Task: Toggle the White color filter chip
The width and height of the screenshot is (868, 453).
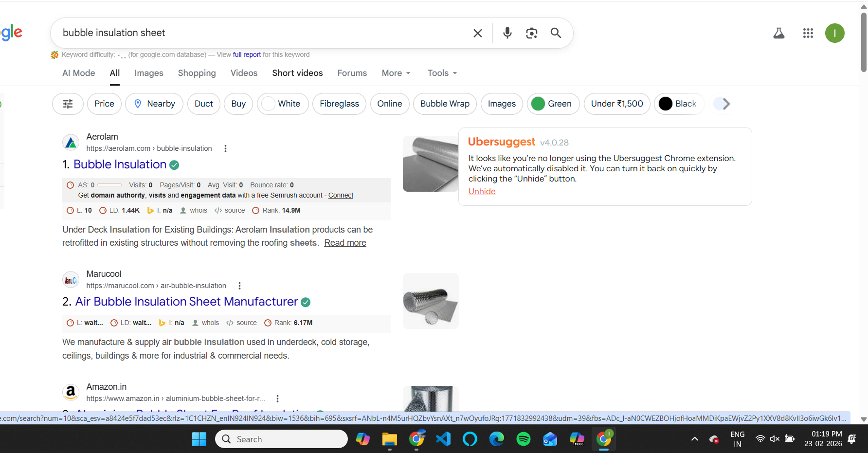Action: click(x=283, y=104)
